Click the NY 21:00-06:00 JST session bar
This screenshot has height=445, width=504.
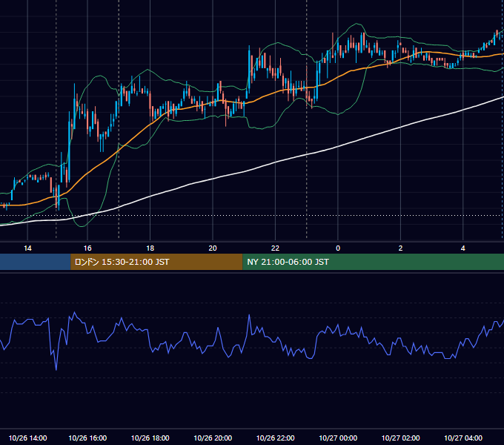(373, 262)
